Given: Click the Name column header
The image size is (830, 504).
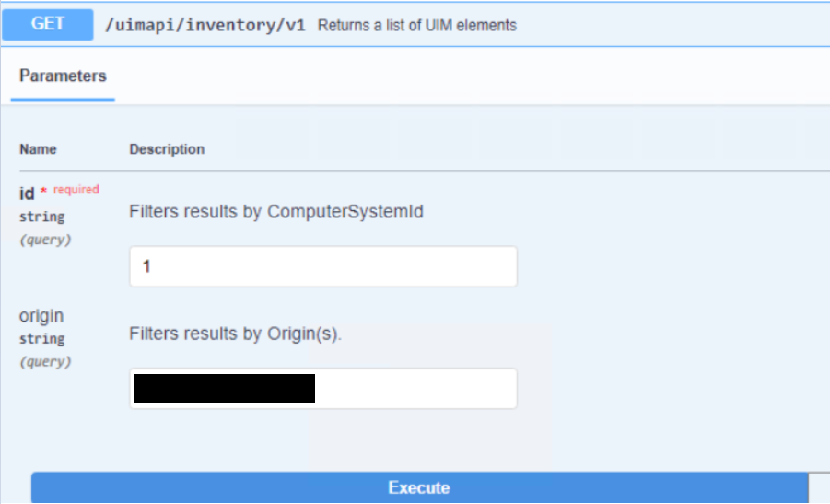Looking at the screenshot, I should point(38,148).
